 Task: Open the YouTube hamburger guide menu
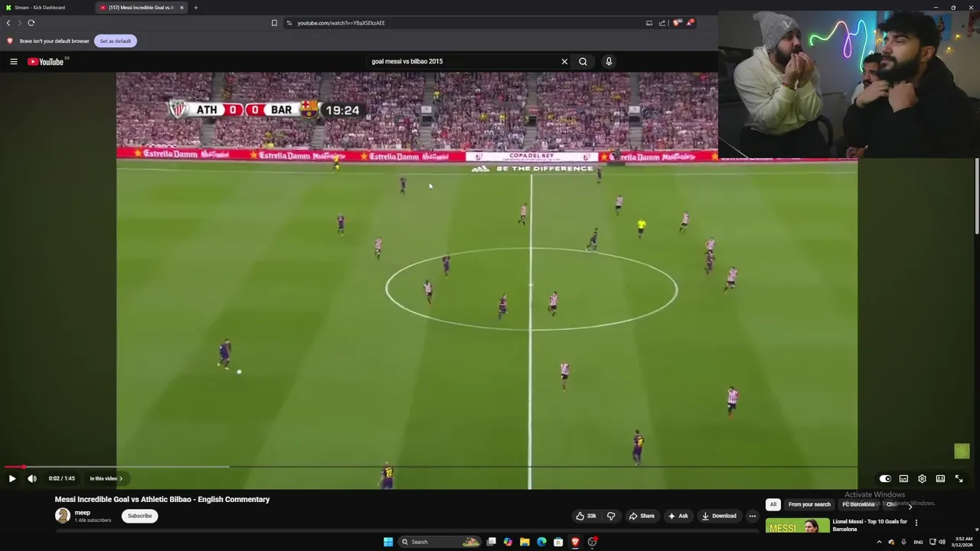click(x=13, y=61)
